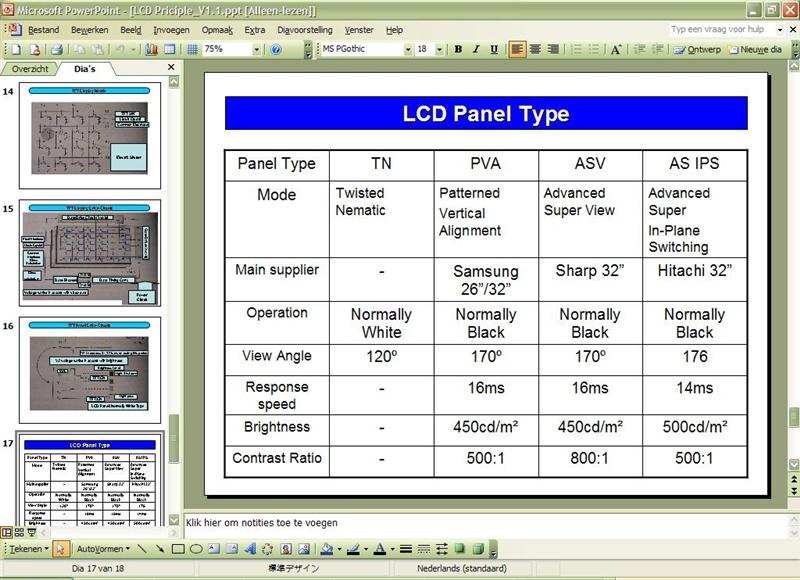
Task: Open the Diavoorstelling menu
Action: (305, 30)
